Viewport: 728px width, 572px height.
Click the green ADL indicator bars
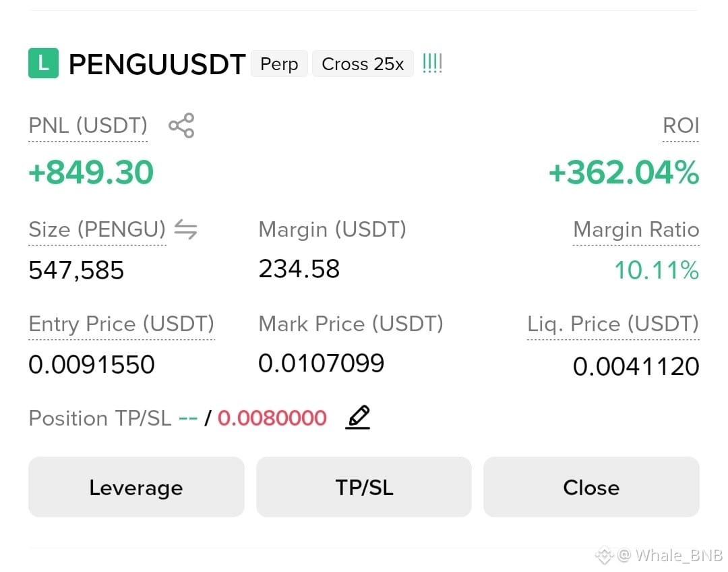(x=432, y=63)
